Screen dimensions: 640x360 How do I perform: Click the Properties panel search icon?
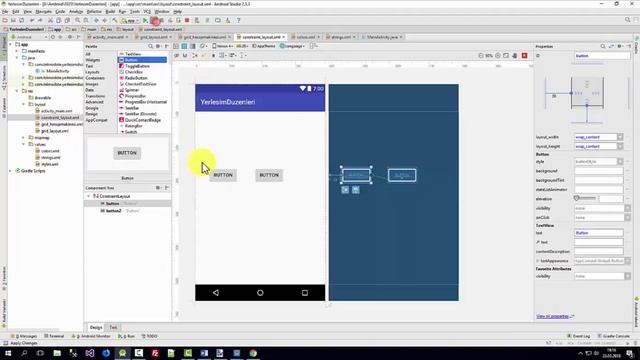[603, 46]
